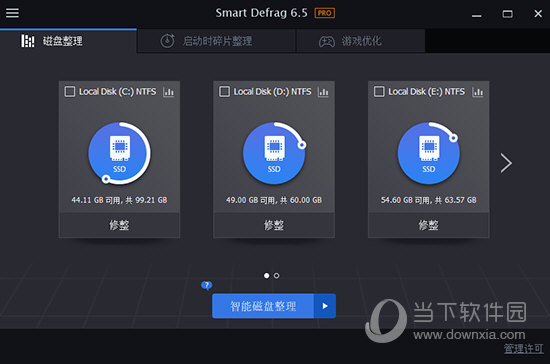
Task: Start 智能磁盘整理 smart defrag
Action: 263,306
